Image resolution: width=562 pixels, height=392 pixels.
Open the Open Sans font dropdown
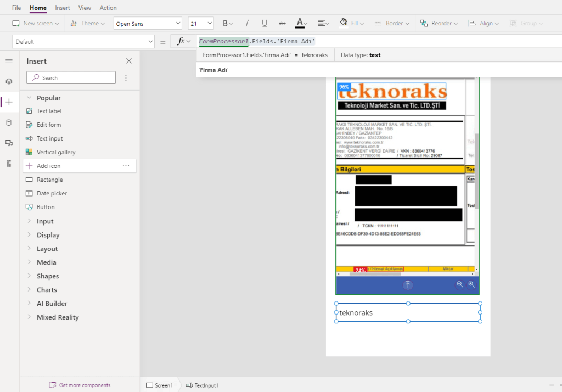tap(148, 24)
